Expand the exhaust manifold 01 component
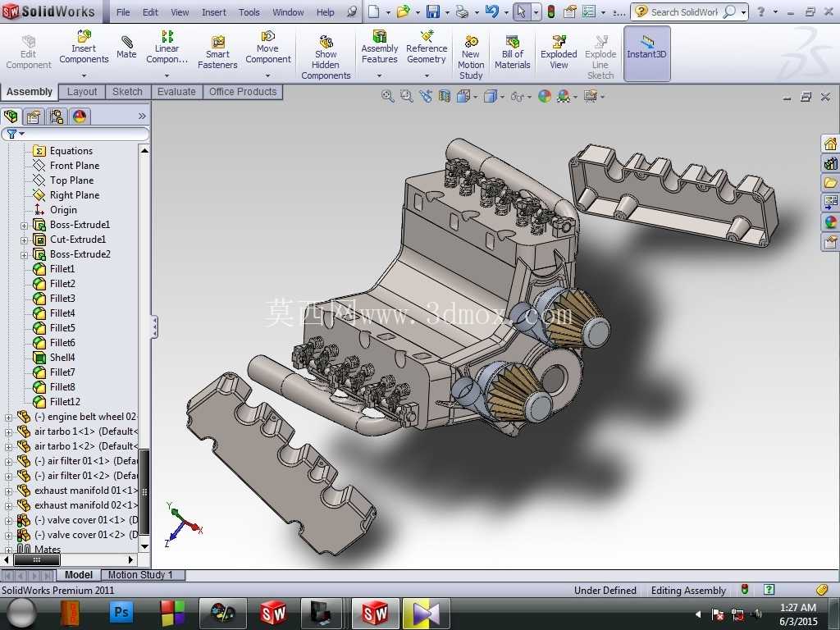 coord(8,491)
